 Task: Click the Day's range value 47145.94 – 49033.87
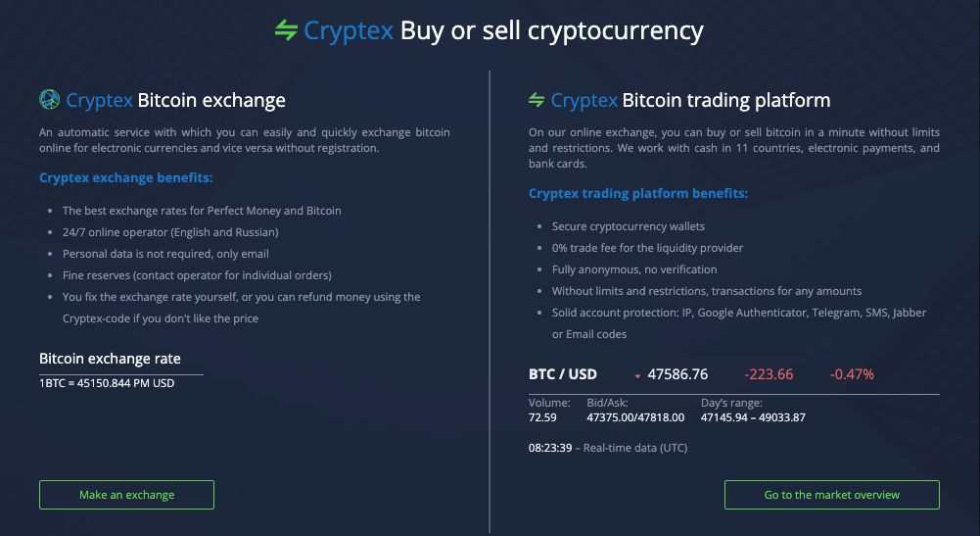[x=753, y=417]
